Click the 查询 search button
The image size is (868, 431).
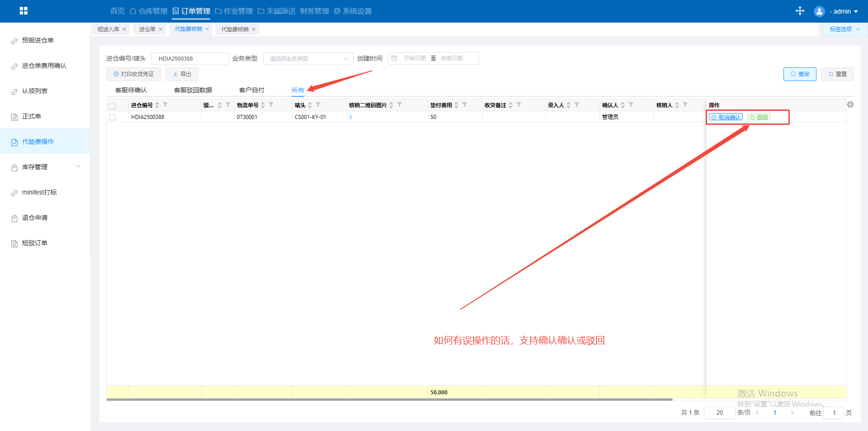pos(799,74)
